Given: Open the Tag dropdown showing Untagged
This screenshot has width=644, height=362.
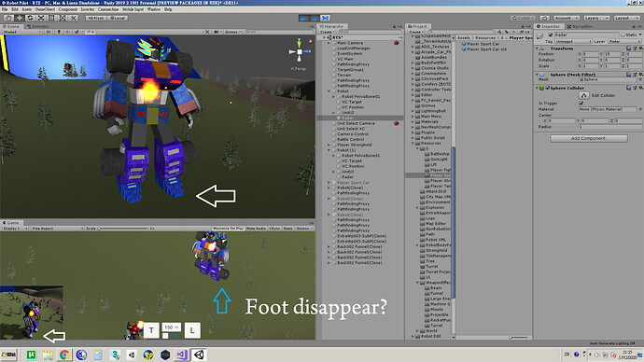Looking at the screenshot, I should coord(573,41).
